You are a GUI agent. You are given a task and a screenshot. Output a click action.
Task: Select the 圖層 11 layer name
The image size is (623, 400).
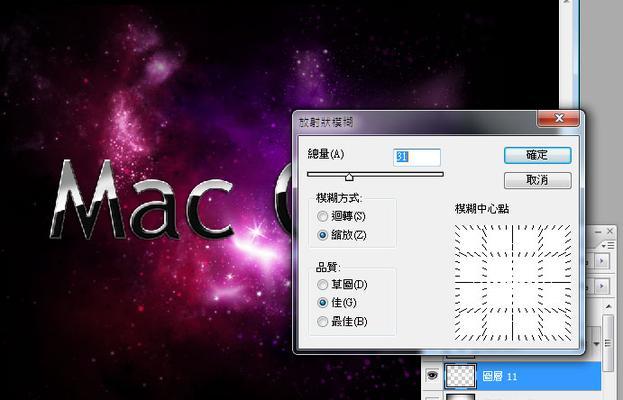(499, 376)
